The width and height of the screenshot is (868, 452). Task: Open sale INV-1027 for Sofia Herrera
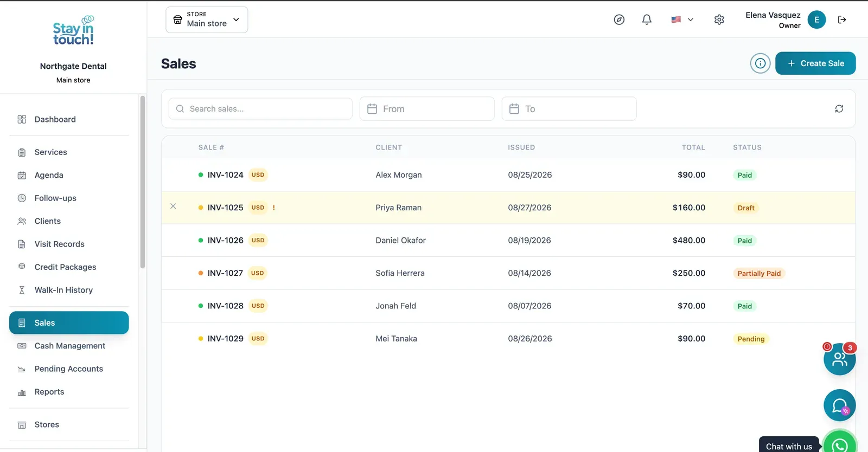tap(225, 273)
